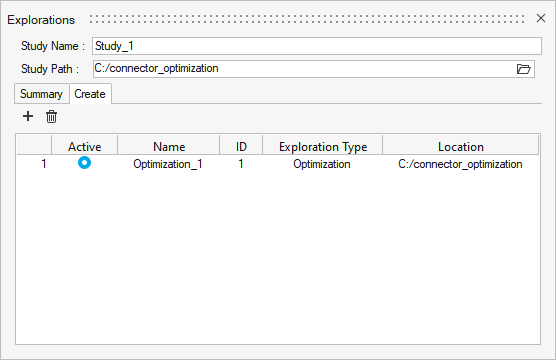Viewport: 556px width, 360px height.
Task: Click the Optimization exploration type cell
Action: 322,164
